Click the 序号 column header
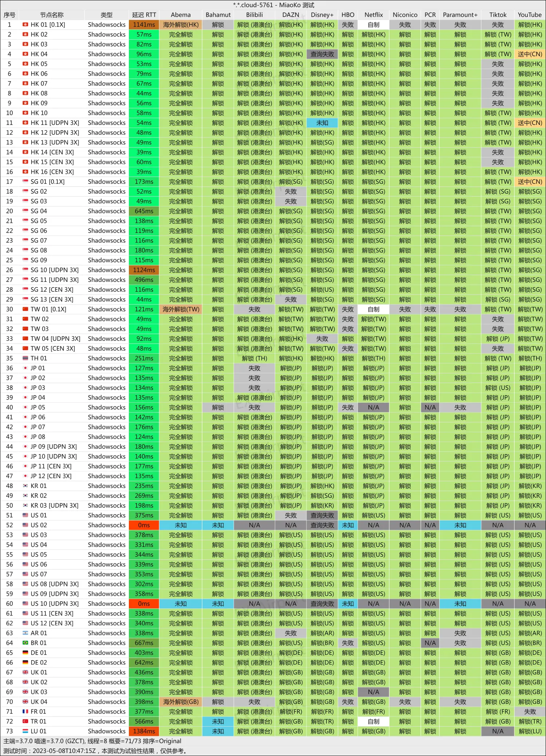 9,15
